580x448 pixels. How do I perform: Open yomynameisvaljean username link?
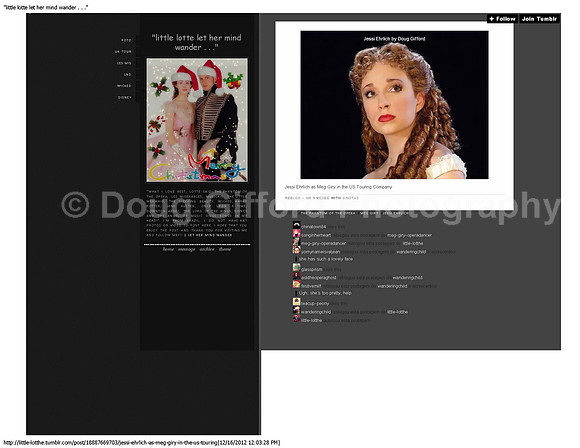(320, 252)
